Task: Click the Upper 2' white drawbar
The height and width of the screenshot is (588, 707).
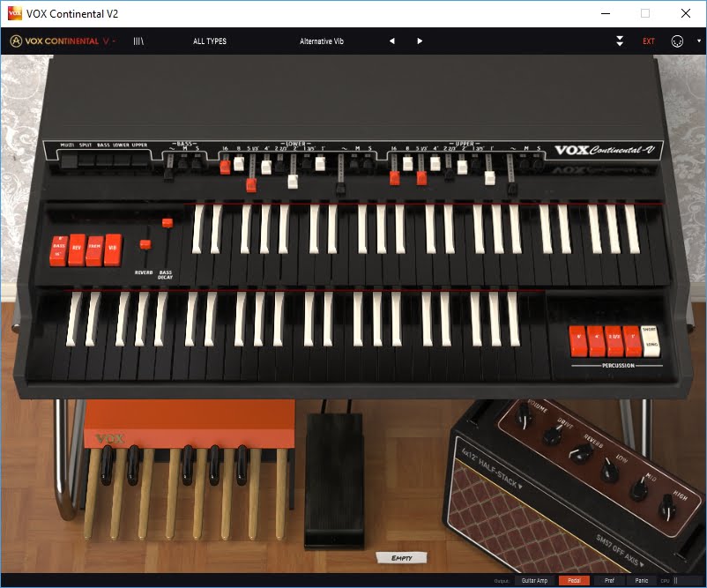Action: pos(462,167)
